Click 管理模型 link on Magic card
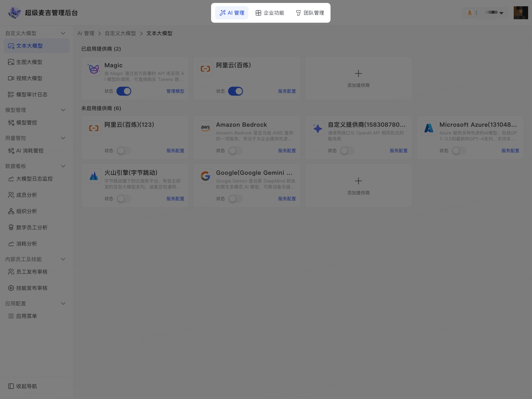 (x=175, y=91)
